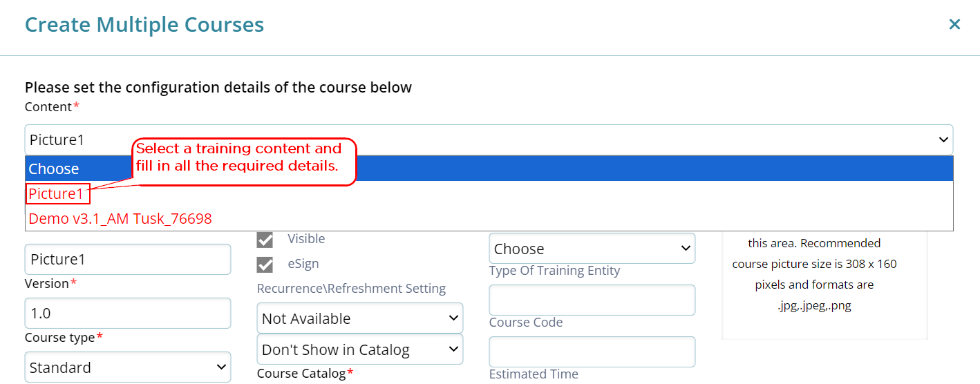This screenshot has width=980, height=384.
Task: Click the course name field containing Picture1
Action: pos(128,259)
